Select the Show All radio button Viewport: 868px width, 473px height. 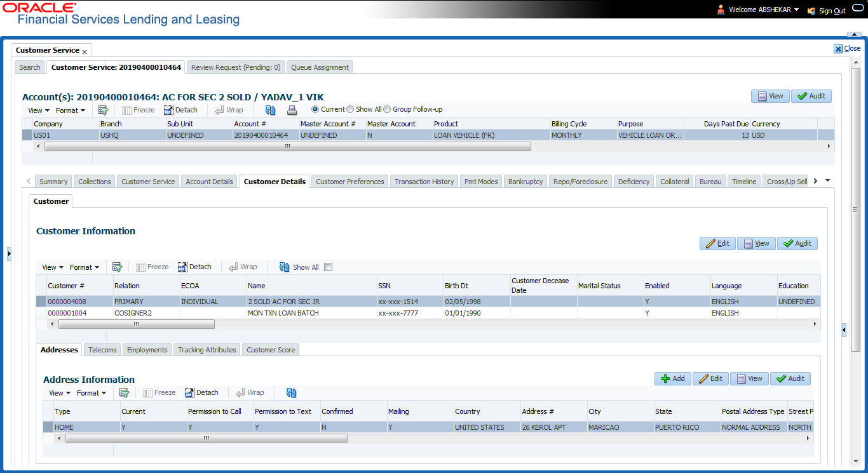pos(350,109)
